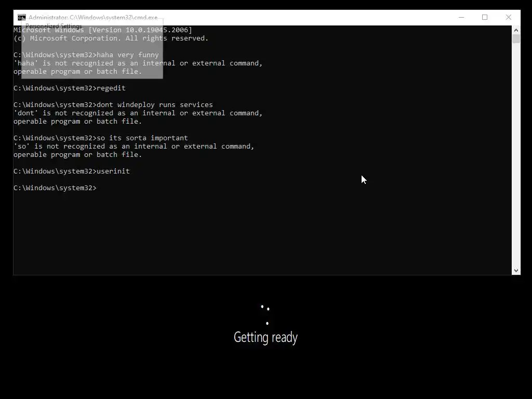This screenshot has height=399, width=532.
Task: Click the "Getting ready" text
Action: coord(265,337)
